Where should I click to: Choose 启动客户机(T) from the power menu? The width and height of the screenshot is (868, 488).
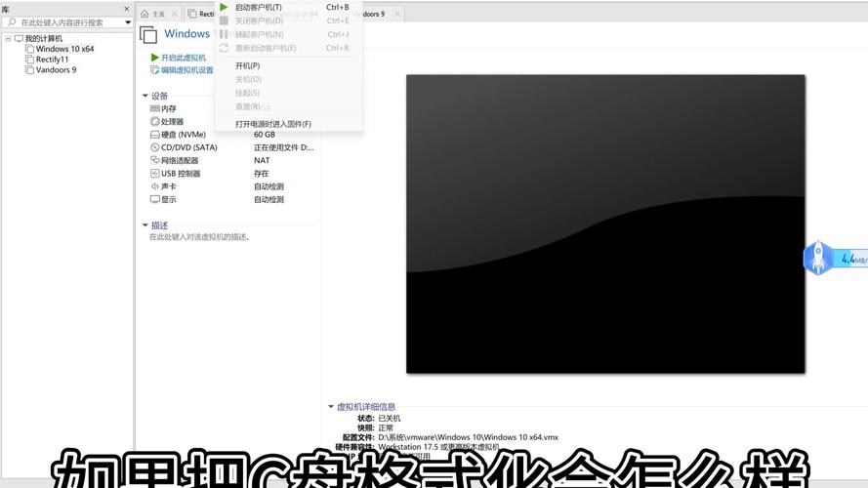point(259,7)
